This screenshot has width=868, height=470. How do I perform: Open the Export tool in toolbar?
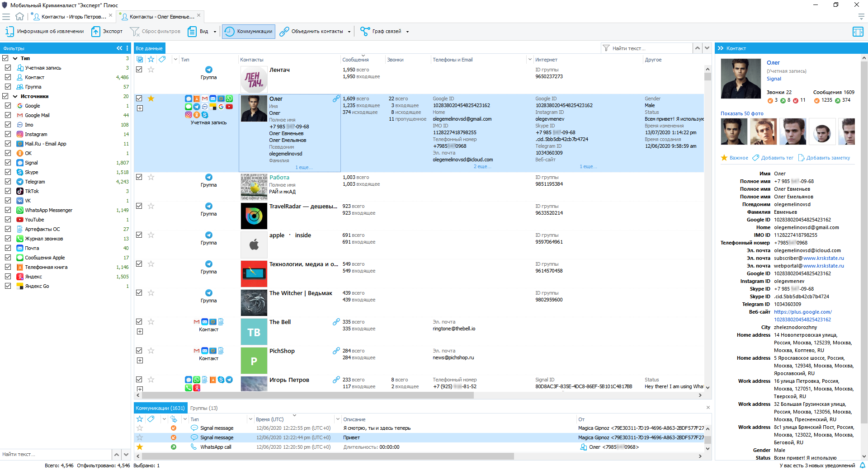(107, 32)
